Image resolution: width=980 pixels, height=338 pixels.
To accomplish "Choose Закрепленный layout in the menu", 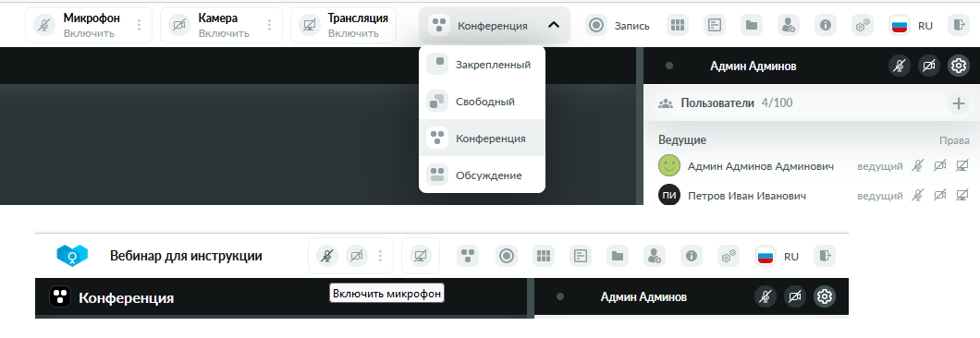I will [x=482, y=65].
